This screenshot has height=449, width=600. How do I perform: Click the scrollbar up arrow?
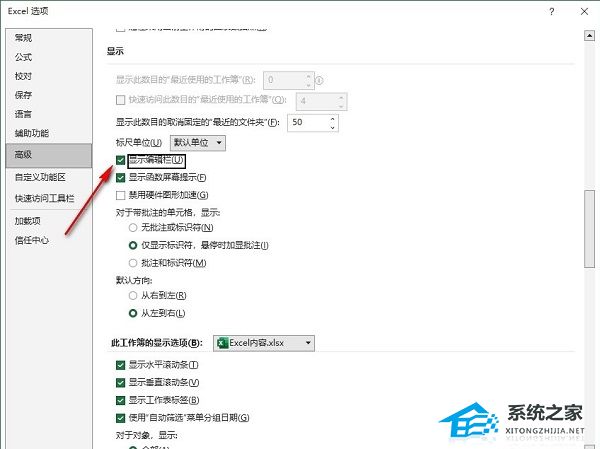pos(589,36)
